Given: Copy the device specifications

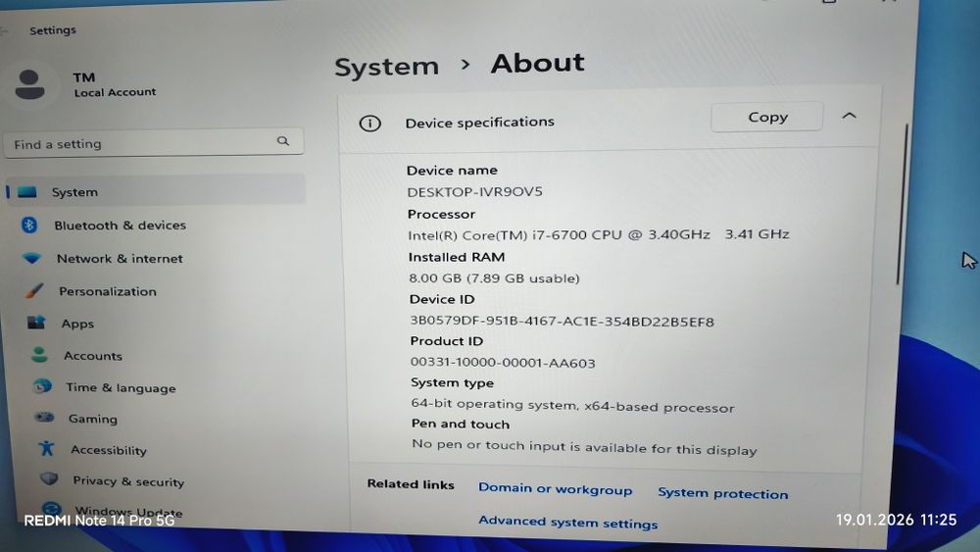Looking at the screenshot, I should coord(767,117).
